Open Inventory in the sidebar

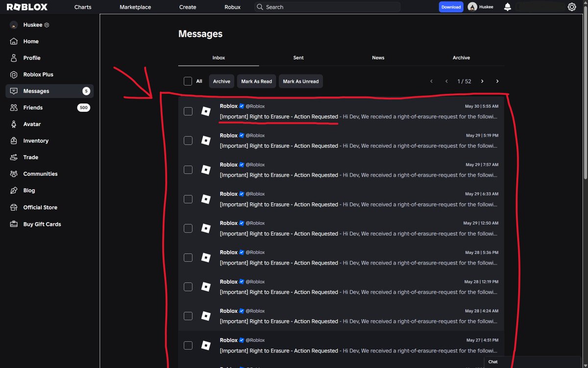(x=36, y=141)
